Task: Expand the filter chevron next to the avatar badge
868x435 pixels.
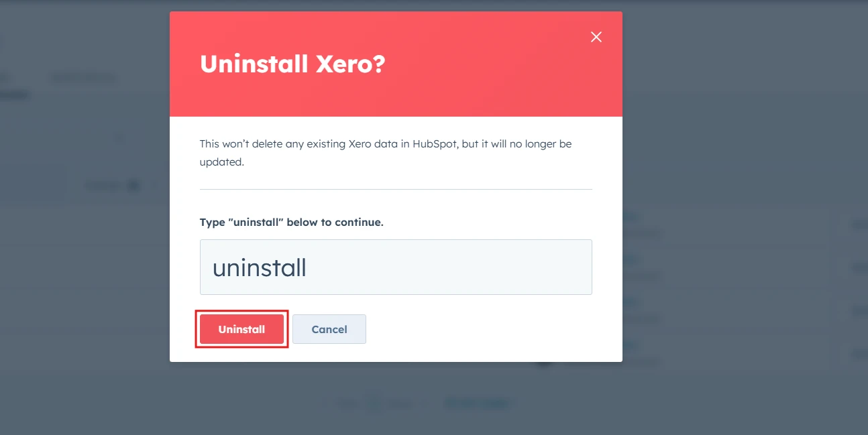Action: click(x=153, y=184)
